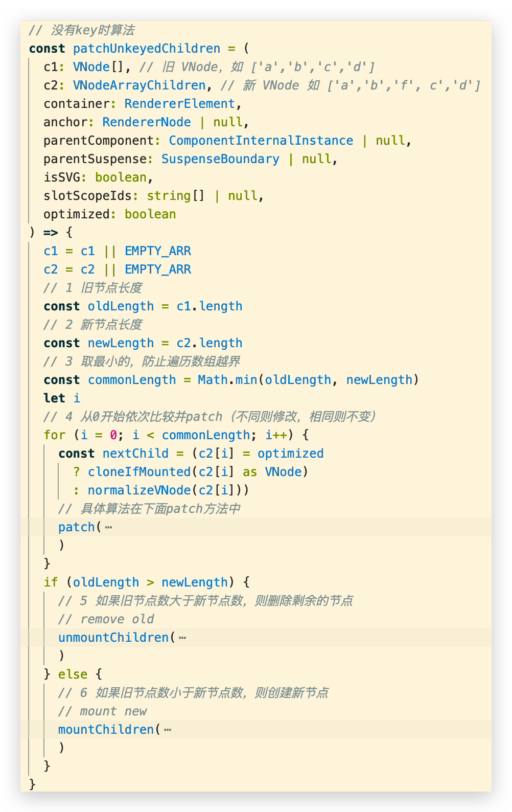Click the oldLength constant declaration

tap(121, 306)
